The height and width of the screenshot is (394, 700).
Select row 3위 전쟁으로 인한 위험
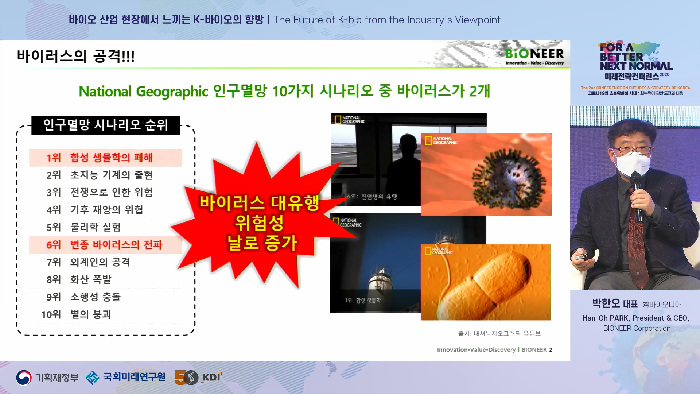point(105,192)
